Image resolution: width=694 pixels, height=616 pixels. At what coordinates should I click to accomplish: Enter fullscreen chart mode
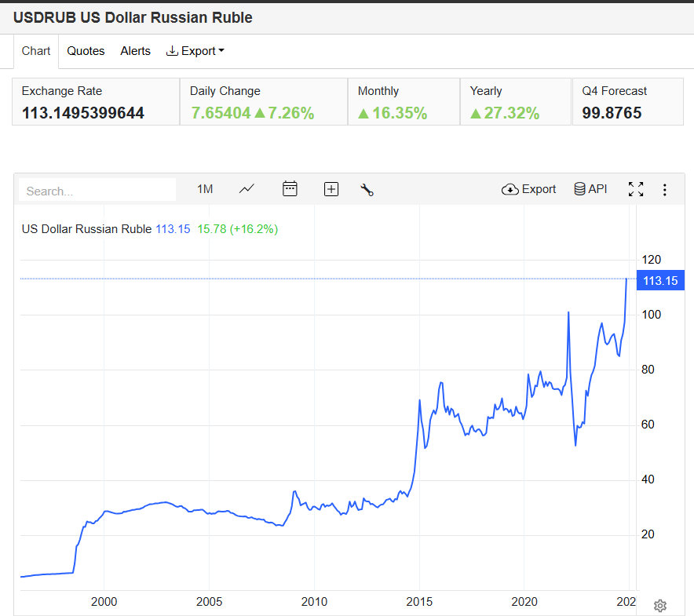pyautogui.click(x=636, y=189)
